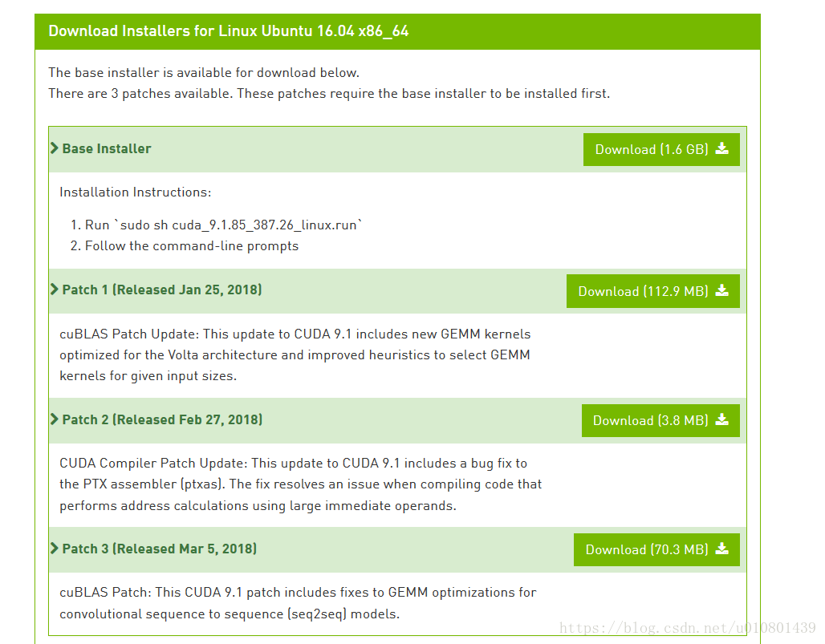Screen dimensions: 825x644
Task: Click Patch 3 (Released Mar 5, 2018) heading
Action: coord(160,549)
